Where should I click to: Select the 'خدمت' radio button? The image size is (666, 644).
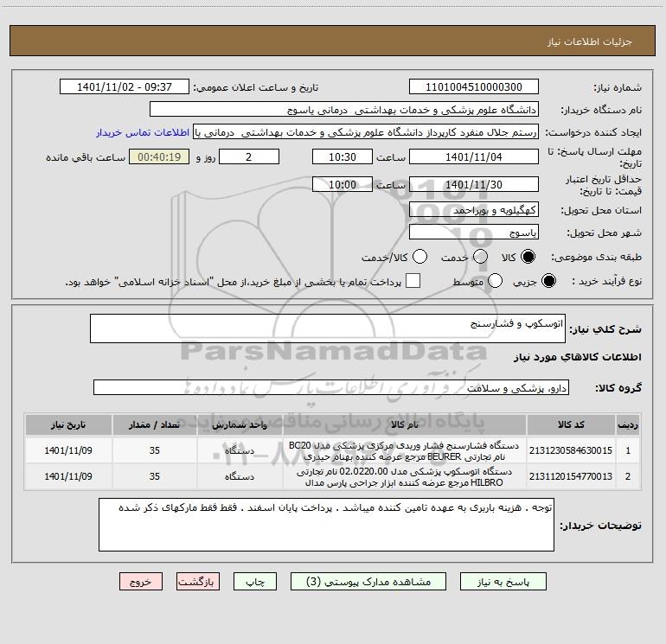click(480, 257)
